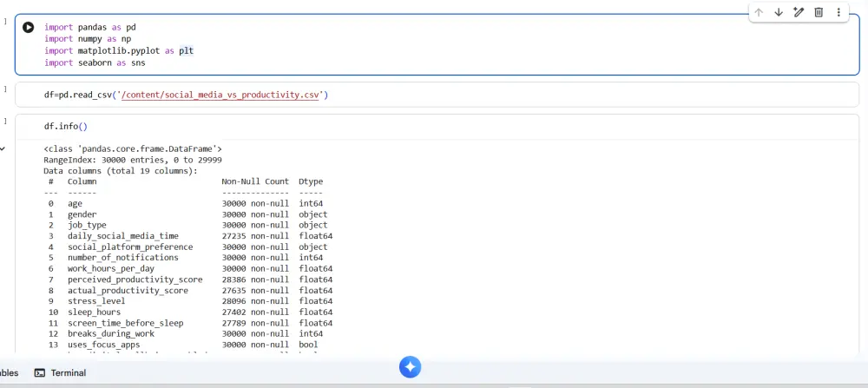Click the 'sleep_hours' column row

tap(190, 312)
